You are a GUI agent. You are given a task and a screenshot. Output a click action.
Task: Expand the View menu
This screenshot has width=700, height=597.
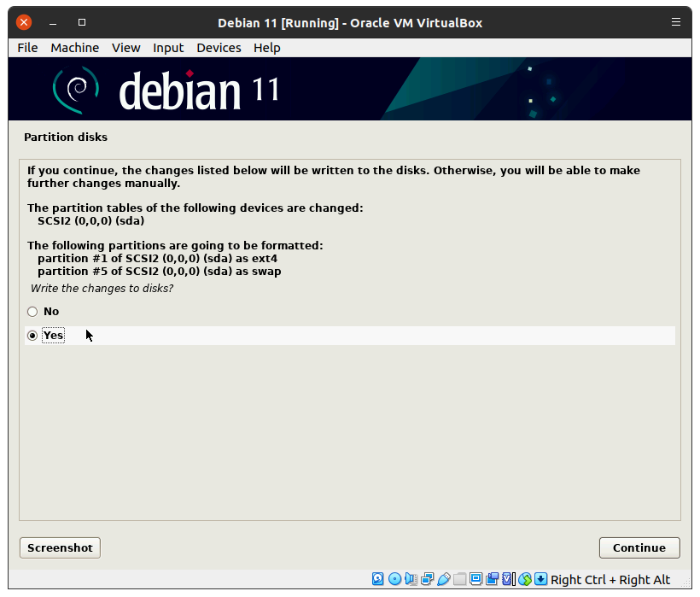pos(125,48)
